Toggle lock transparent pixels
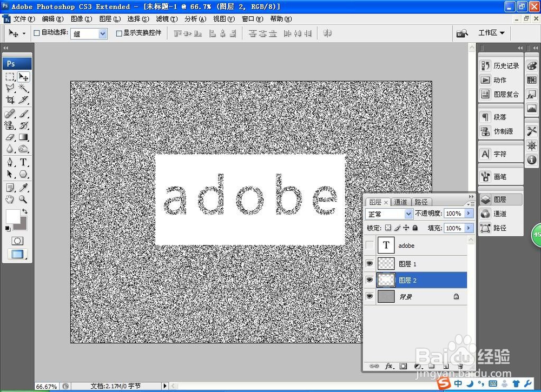Image resolution: width=541 pixels, height=392 pixels. coord(388,228)
